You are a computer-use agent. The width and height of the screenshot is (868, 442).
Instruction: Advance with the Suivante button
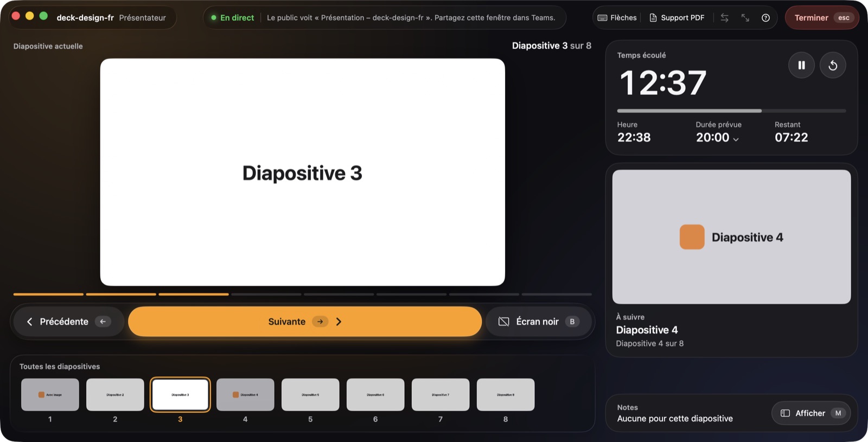click(305, 322)
